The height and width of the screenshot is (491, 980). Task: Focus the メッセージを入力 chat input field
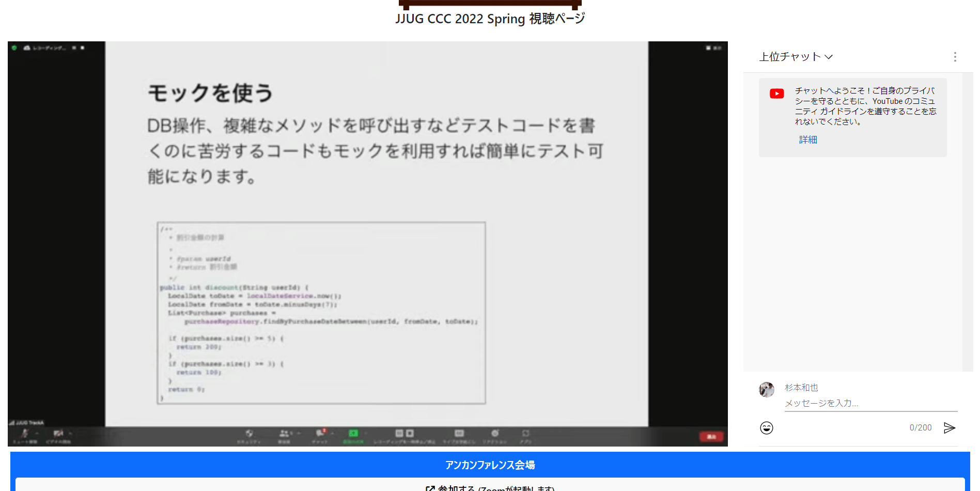[871, 403]
